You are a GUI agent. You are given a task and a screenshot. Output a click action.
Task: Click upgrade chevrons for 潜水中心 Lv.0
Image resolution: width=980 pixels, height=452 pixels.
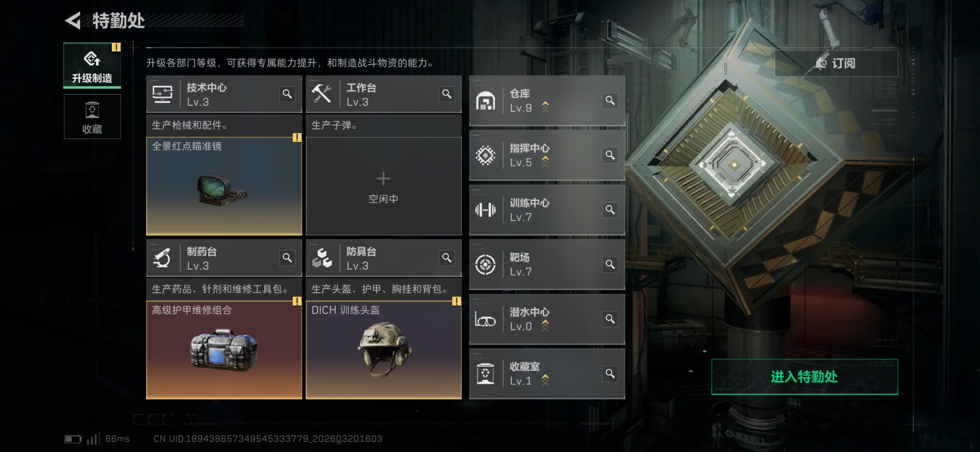[545, 326]
